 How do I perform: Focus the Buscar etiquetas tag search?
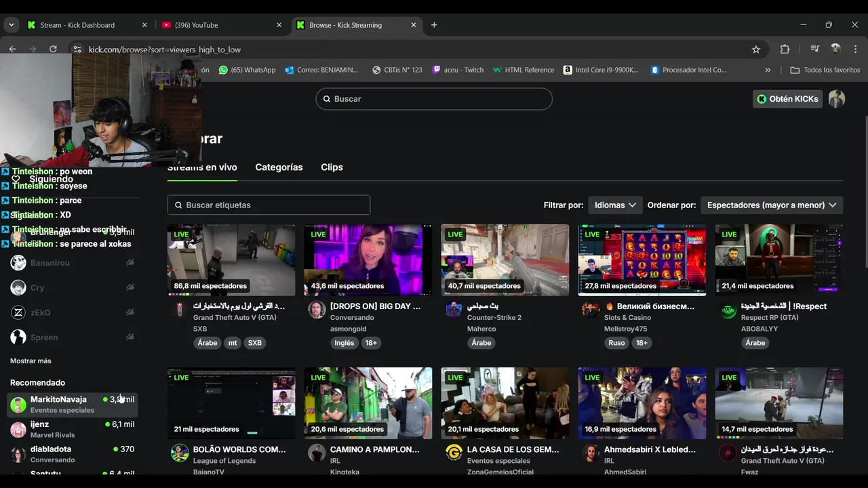(x=269, y=205)
